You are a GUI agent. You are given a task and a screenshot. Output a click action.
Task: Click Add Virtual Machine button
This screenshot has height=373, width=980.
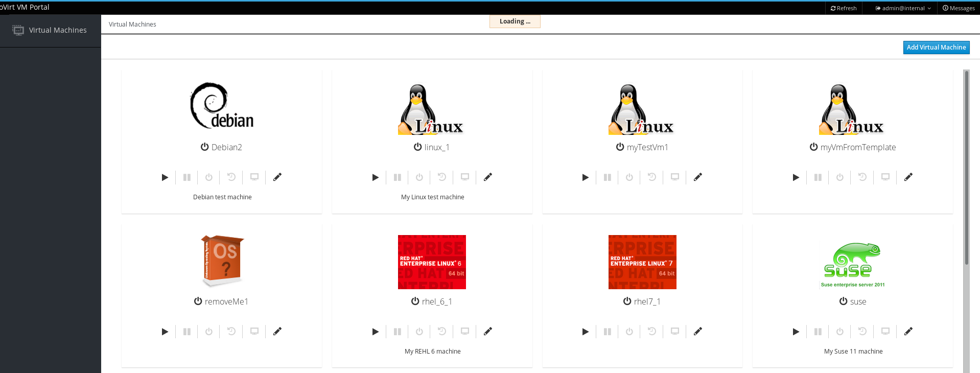point(936,48)
